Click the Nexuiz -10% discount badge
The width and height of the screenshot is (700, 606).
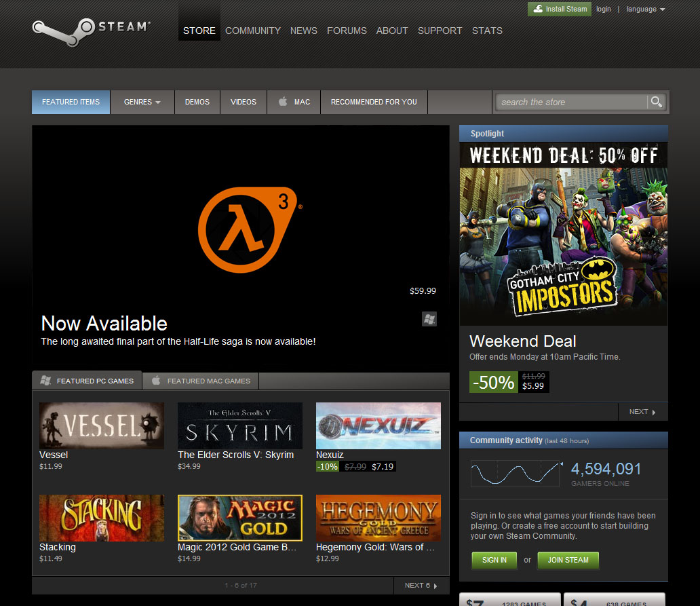coord(327,467)
